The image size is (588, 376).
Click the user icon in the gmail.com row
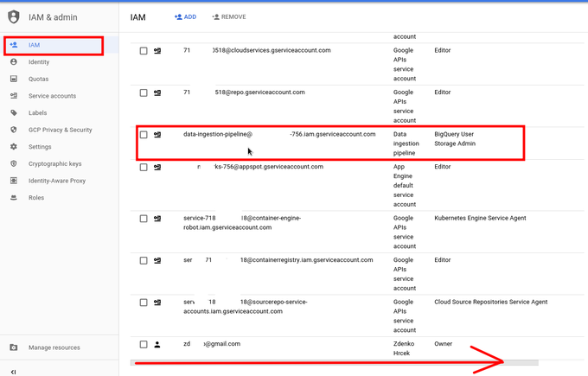(157, 345)
